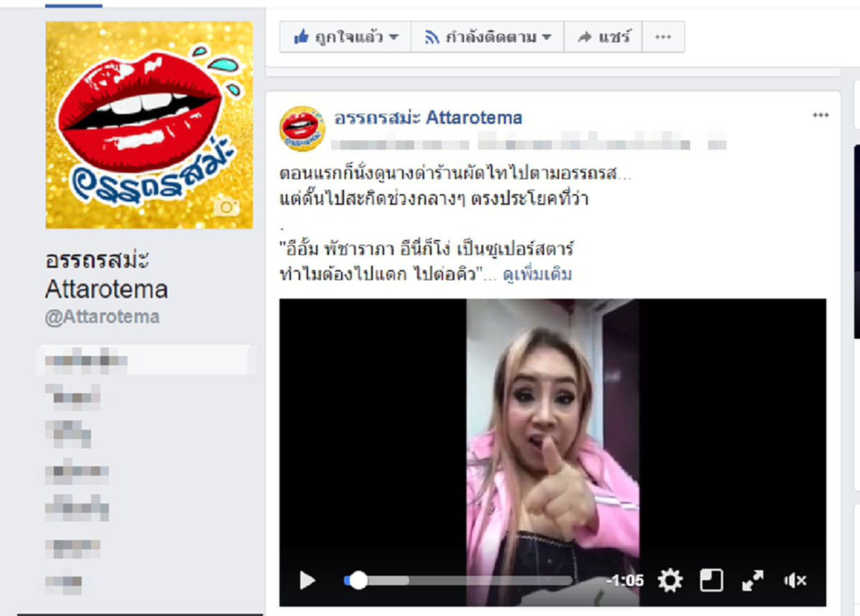Click the share arrow icon next to แชร์
This screenshot has height=616, width=860.
click(x=584, y=37)
